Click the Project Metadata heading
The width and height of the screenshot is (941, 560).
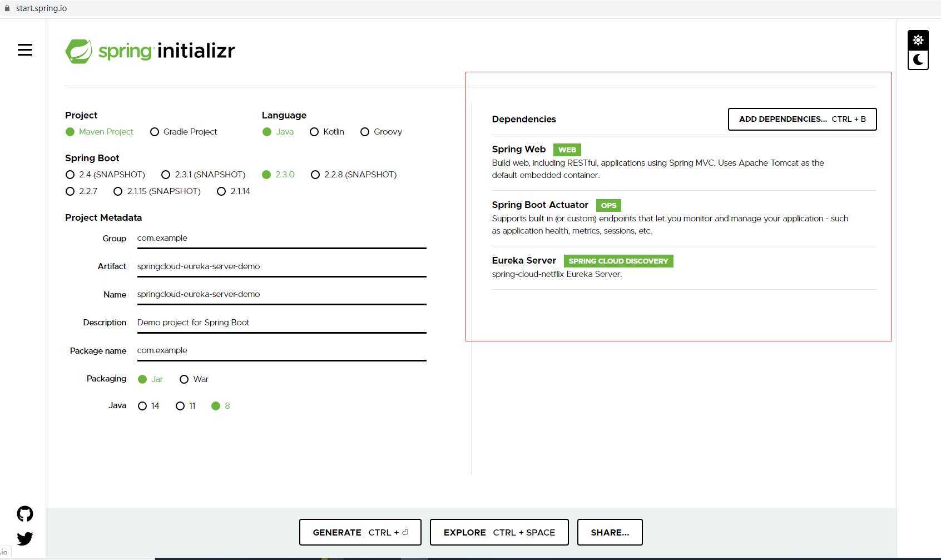(x=103, y=217)
